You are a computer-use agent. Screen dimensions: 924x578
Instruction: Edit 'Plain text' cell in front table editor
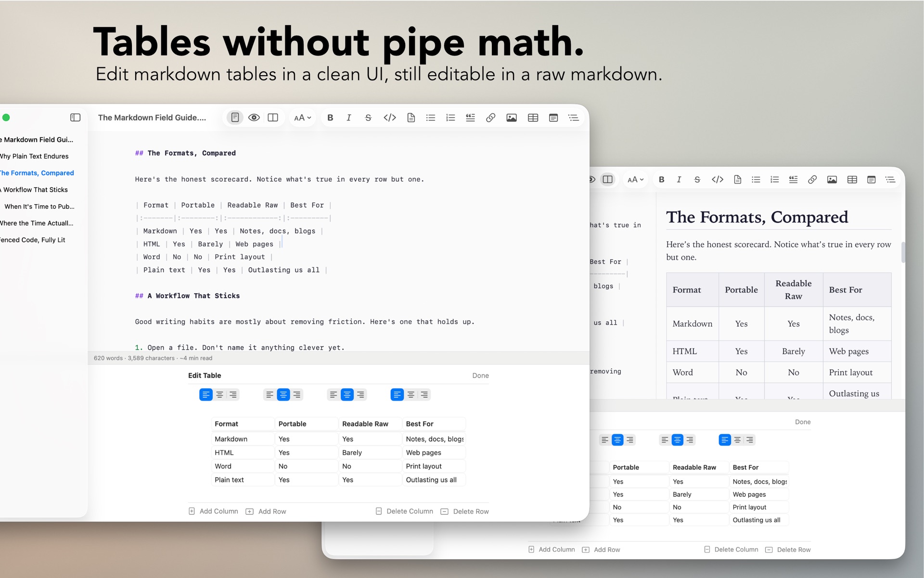pyautogui.click(x=243, y=480)
